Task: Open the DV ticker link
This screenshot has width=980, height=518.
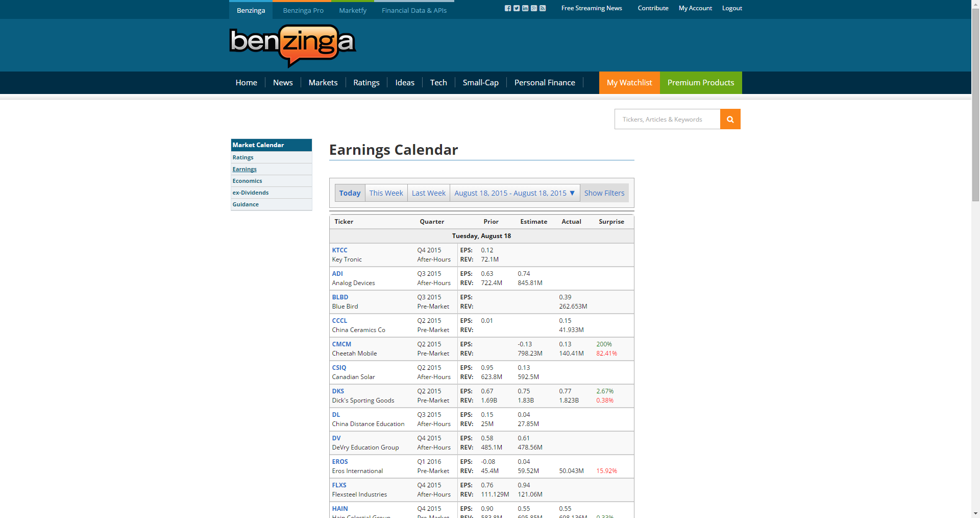Action: click(336, 438)
